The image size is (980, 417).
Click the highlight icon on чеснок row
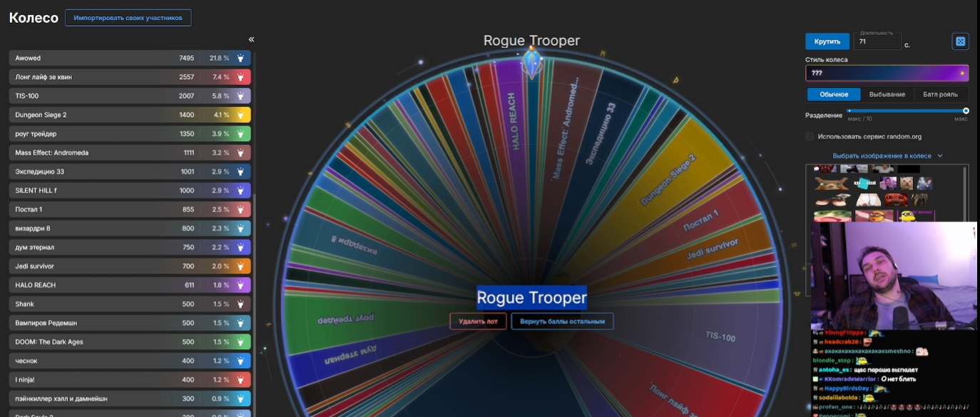[241, 361]
